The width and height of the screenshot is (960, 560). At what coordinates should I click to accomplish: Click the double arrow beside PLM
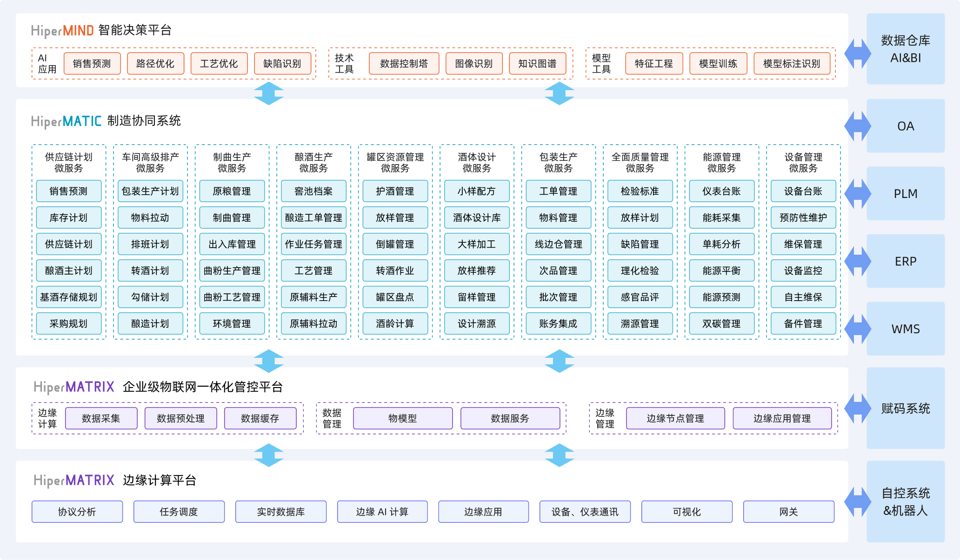[858, 193]
